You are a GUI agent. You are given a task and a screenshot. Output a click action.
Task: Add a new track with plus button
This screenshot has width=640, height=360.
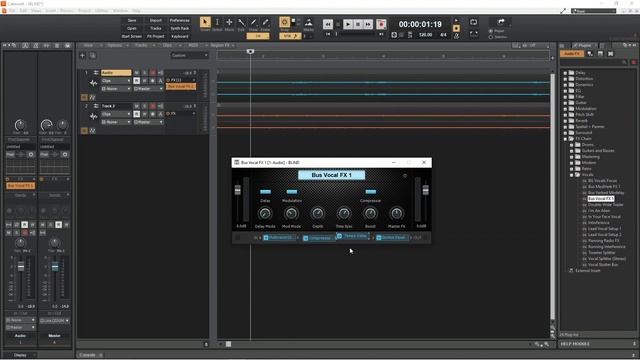pos(82,56)
